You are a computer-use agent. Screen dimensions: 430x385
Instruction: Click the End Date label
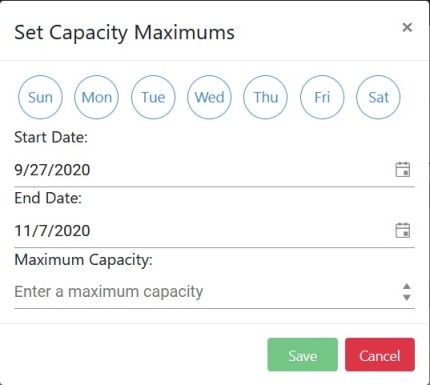point(48,198)
